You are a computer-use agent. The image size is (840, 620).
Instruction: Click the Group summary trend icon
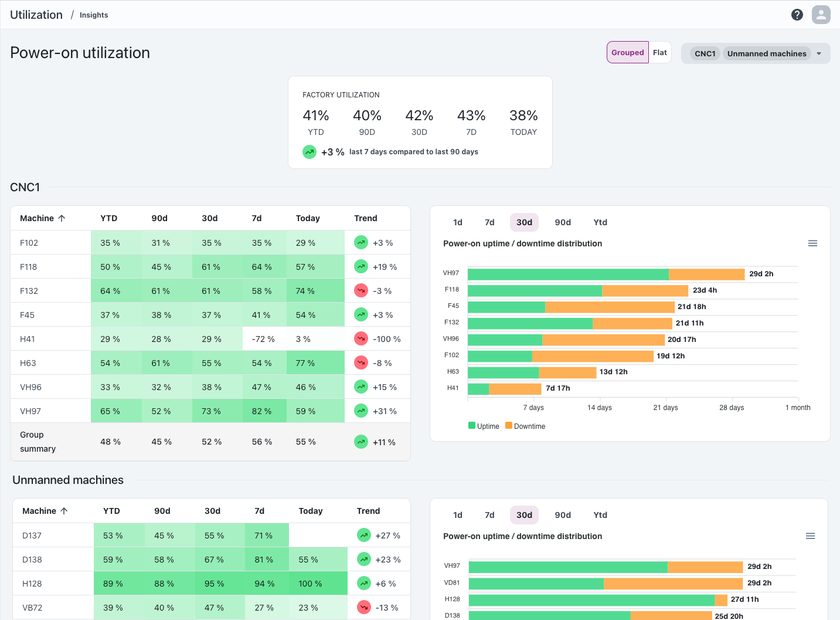pos(361,442)
